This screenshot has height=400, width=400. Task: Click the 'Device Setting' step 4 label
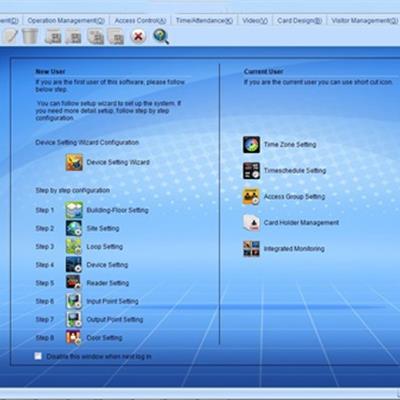(x=107, y=265)
